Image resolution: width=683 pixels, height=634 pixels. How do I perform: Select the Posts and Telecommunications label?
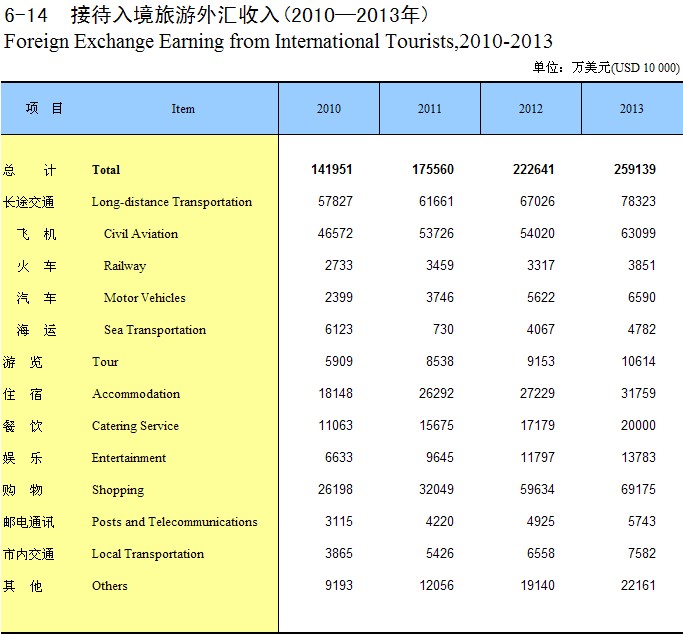[x=175, y=522]
